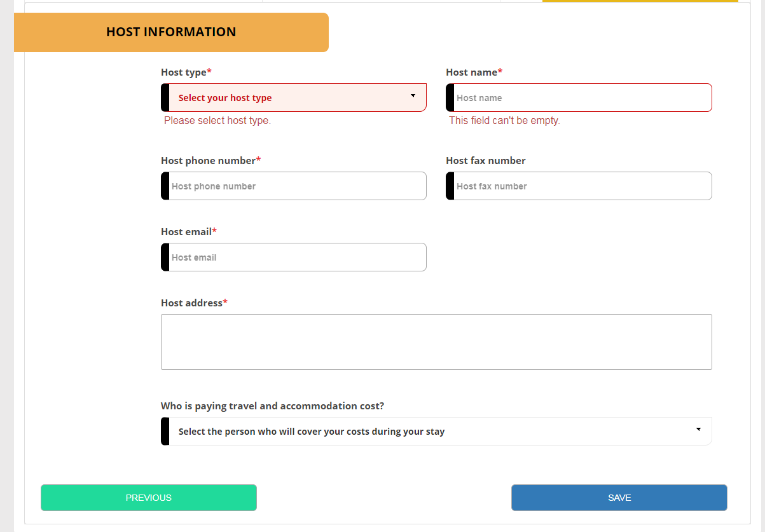Click the Host email text box
Viewport: 765px width, 532px height.
click(x=296, y=257)
